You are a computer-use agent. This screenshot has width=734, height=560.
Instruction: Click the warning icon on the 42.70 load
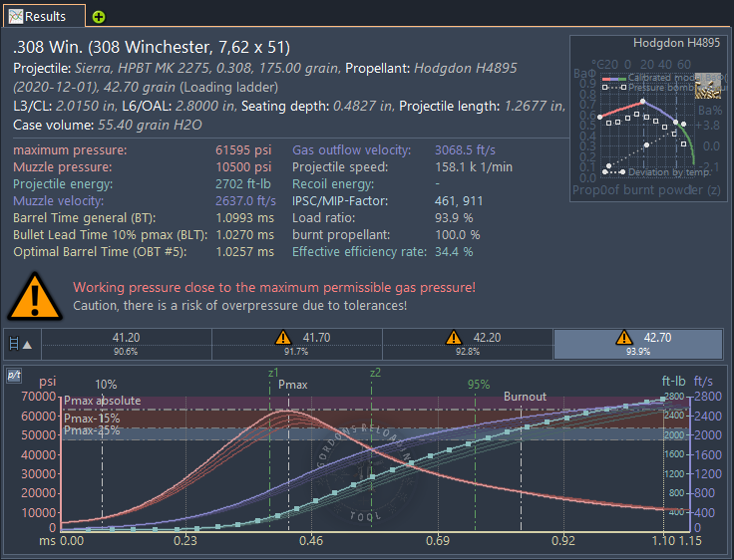[624, 338]
